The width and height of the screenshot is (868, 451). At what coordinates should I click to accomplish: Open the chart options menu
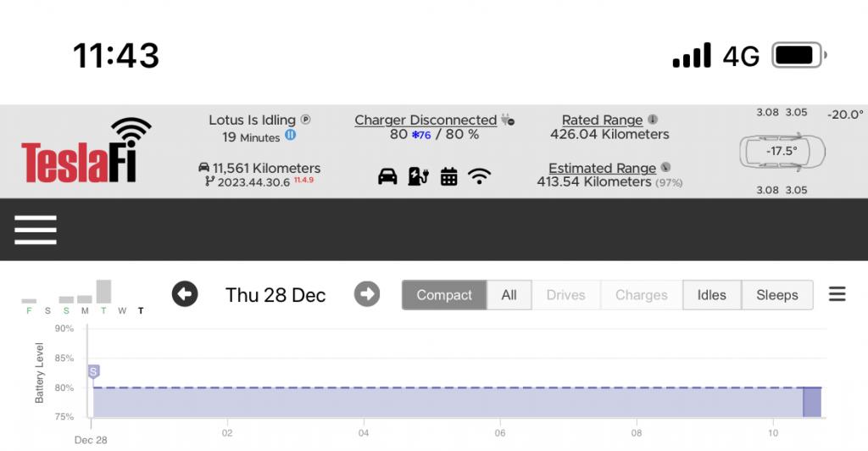click(837, 294)
